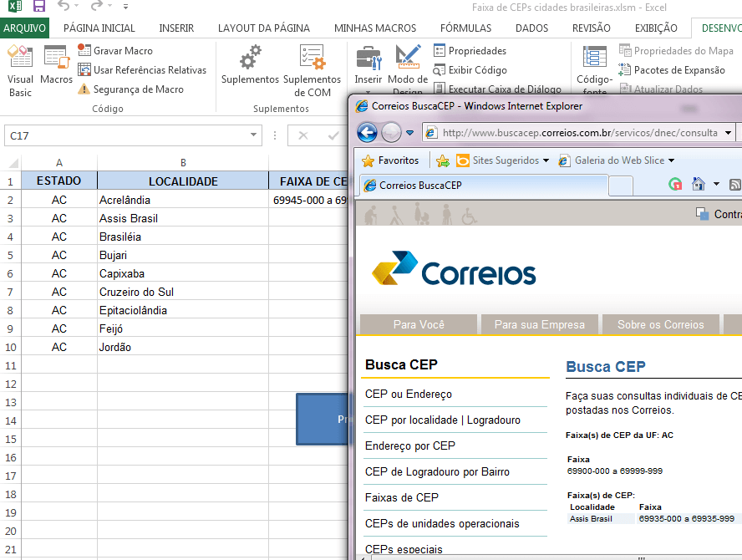Open the address bar URL dropdown
This screenshot has width=742, height=560.
click(x=728, y=132)
